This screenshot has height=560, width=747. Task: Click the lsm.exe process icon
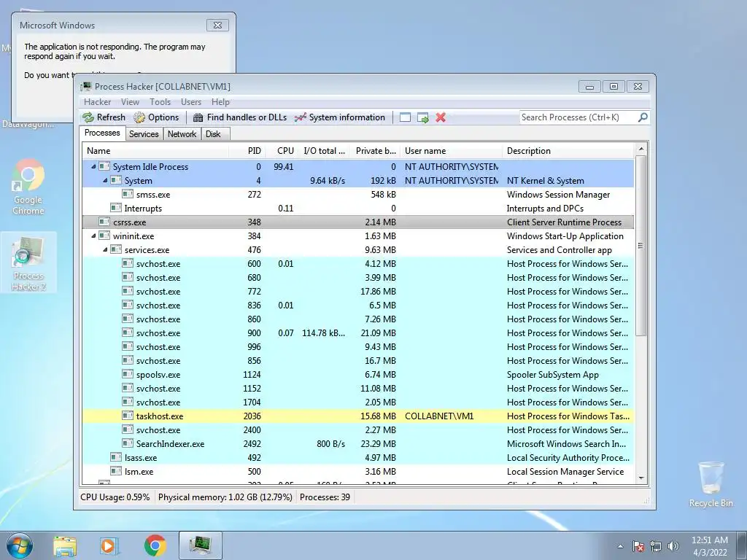click(116, 471)
